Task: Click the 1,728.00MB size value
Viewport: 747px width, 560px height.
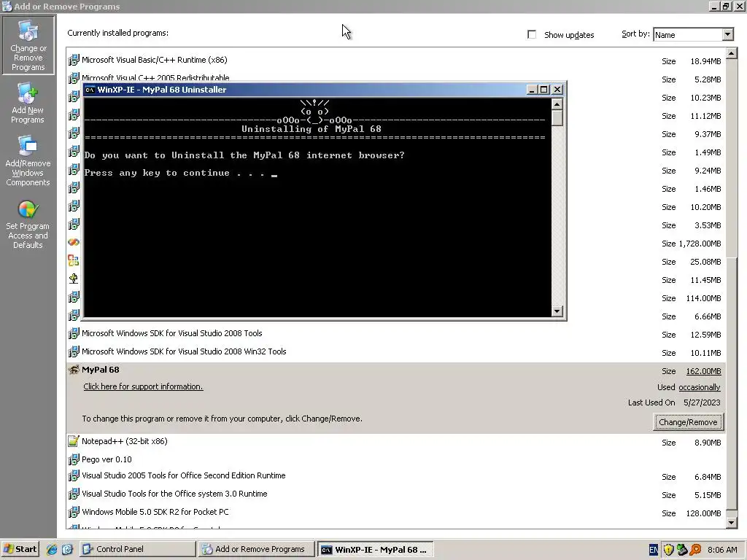Action: (x=700, y=244)
